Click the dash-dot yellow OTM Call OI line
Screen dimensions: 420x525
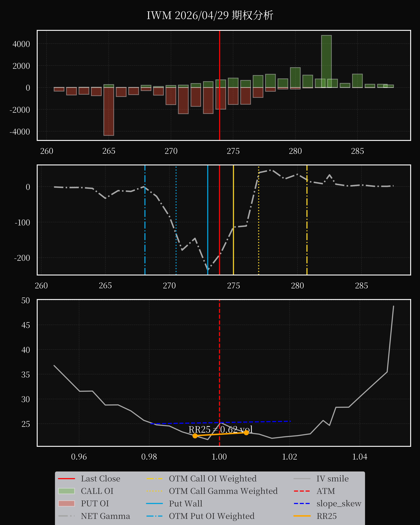(307, 220)
